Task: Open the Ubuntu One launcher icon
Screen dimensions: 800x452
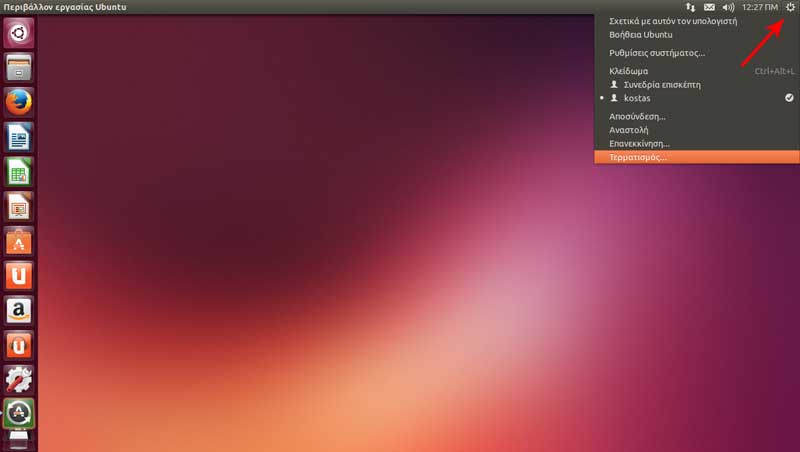Action: point(19,275)
